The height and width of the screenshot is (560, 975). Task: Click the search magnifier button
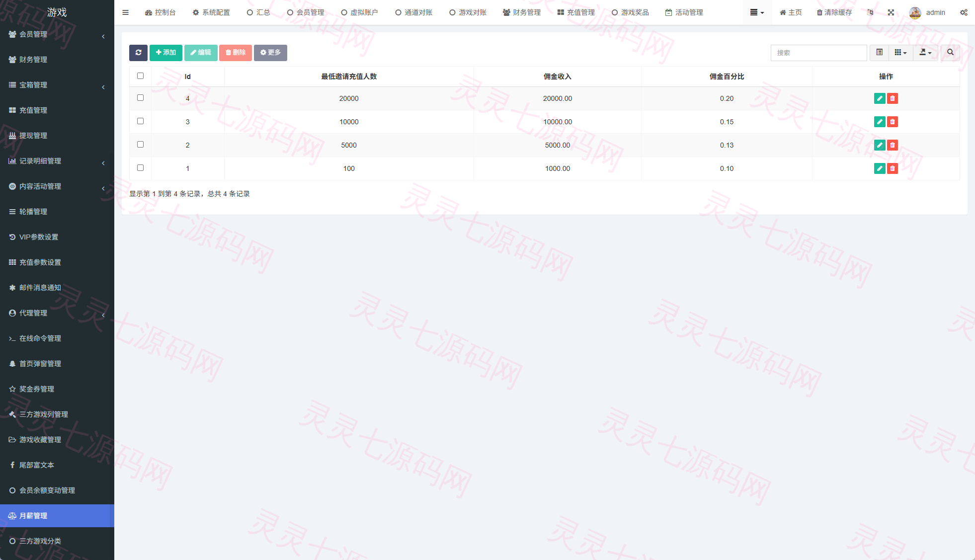coord(950,53)
